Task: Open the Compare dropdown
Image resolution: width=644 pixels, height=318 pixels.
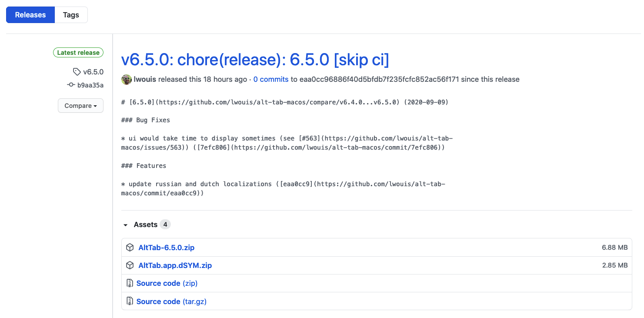Action: pos(80,105)
